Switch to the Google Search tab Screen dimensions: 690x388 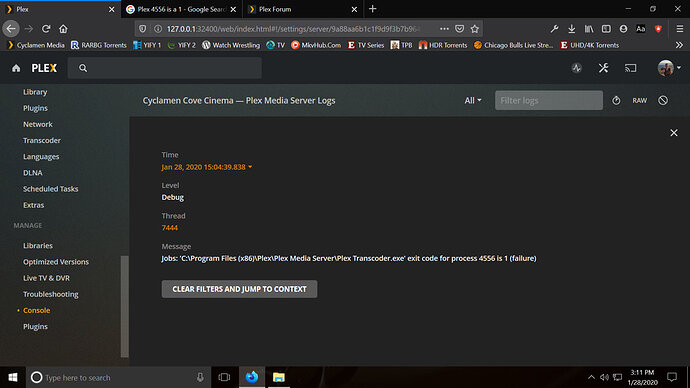[176, 9]
